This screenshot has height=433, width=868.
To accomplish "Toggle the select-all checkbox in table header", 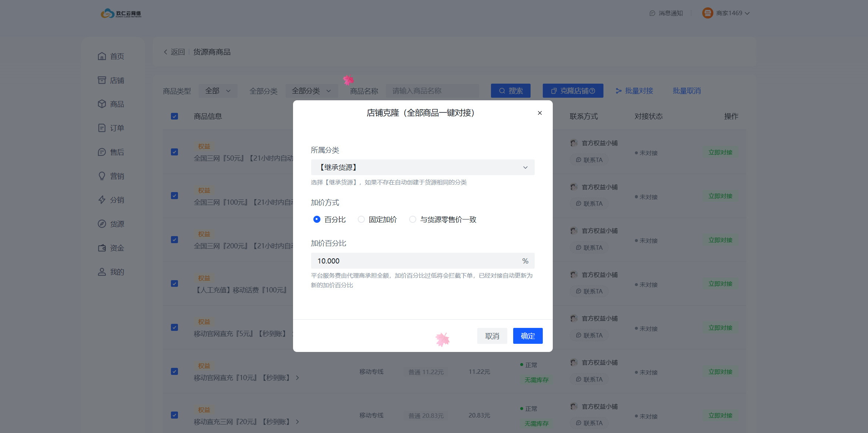I will click(175, 116).
